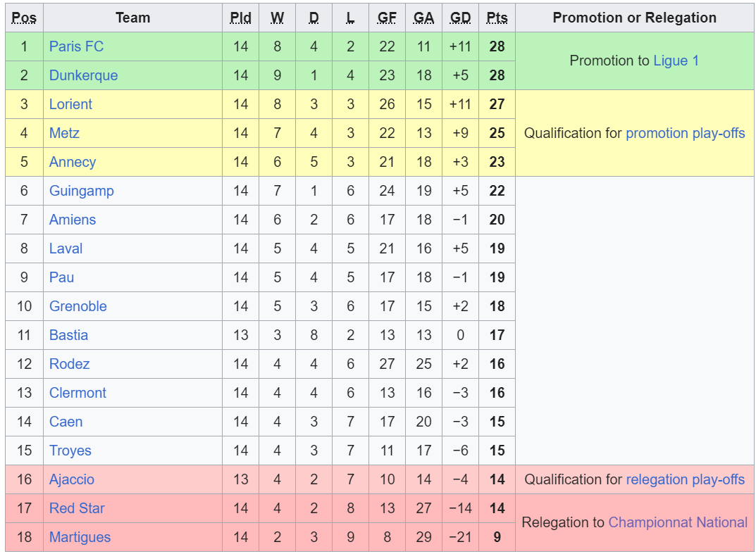Open the Guingamp team link

(x=82, y=191)
